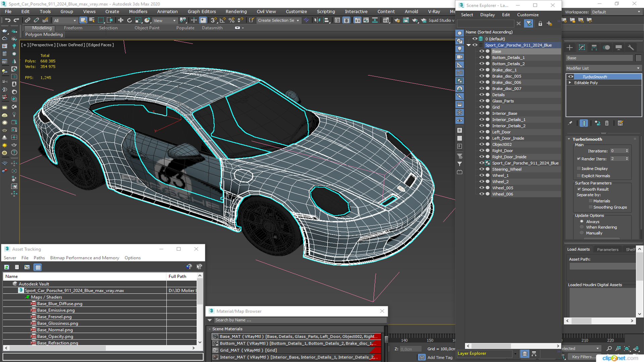The width and height of the screenshot is (644, 362).
Task: Select Base_Normal.png in Asset Tracking
Action: [x=55, y=330]
